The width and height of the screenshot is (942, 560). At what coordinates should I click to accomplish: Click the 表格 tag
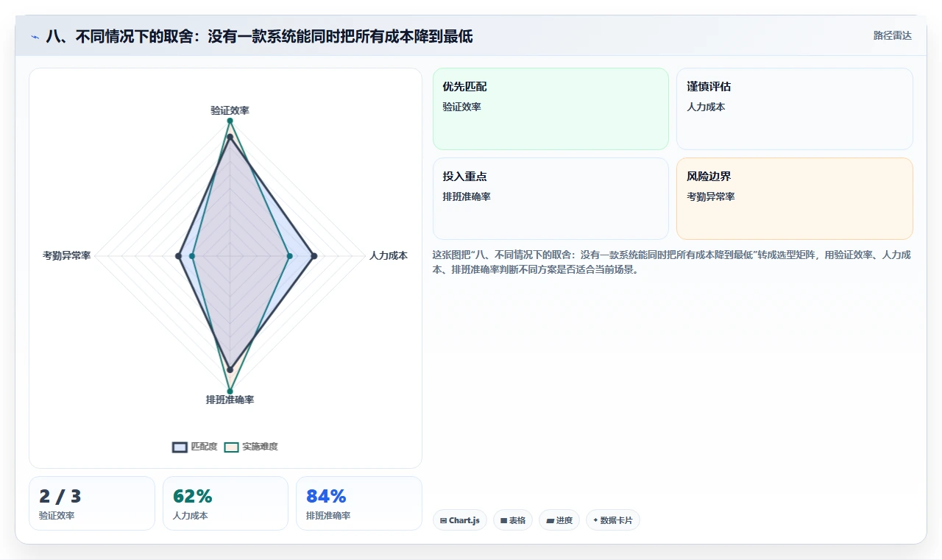pos(513,520)
